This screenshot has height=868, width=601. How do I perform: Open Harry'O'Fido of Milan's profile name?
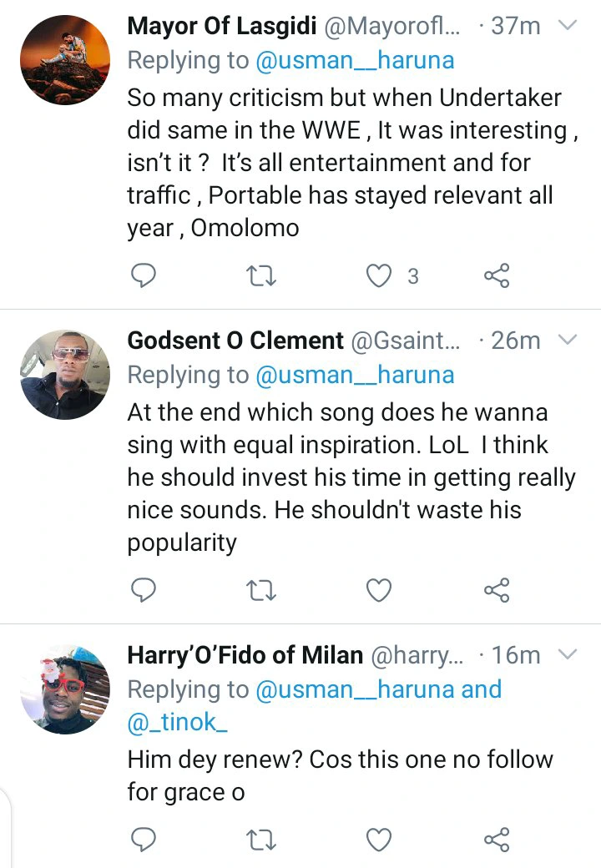coord(245,655)
